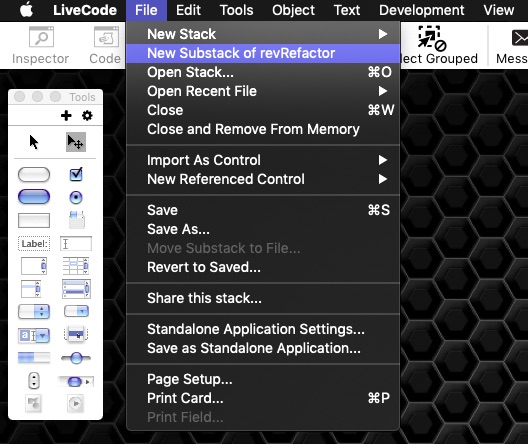Open the LiveCode application menu
This screenshot has height=444, width=528.
pos(85,10)
